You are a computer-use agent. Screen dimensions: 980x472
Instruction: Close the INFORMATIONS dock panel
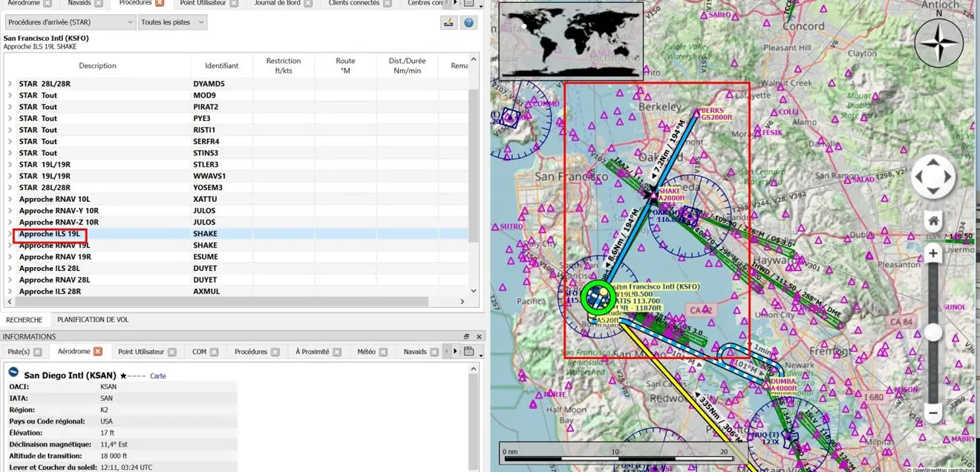click(x=479, y=337)
